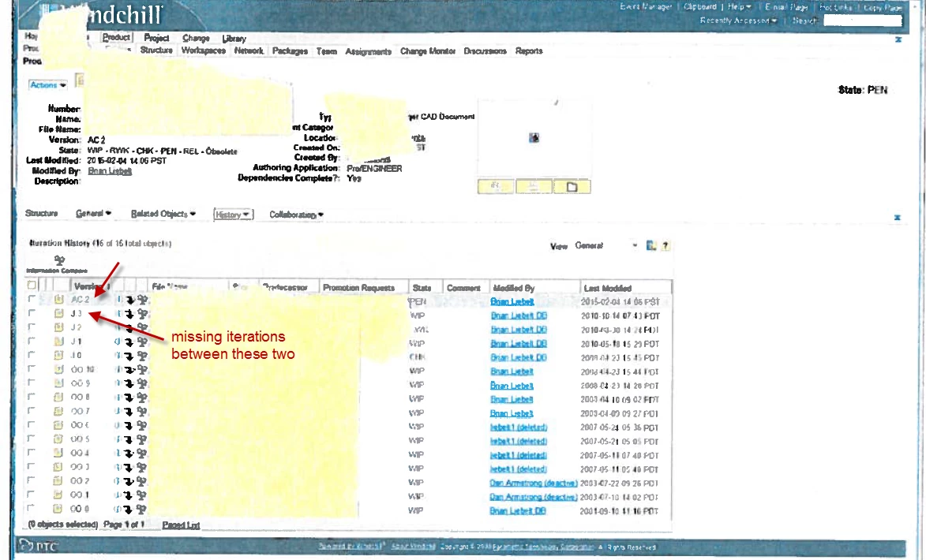Click the compare icon in row OO.0
The image size is (926, 560).
pyautogui.click(x=142, y=510)
